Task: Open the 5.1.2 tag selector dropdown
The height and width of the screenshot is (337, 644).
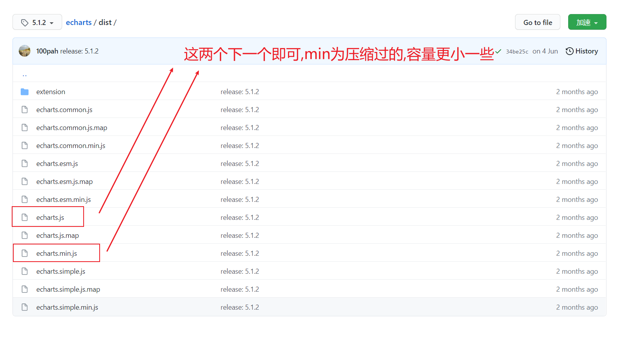Action: 37,22
